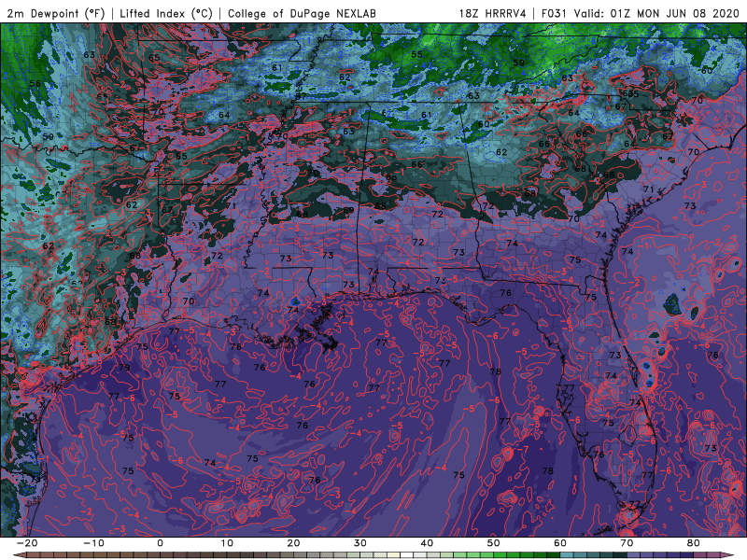Image resolution: width=747 pixels, height=560 pixels.
Task: Click the dewpoint value 69 in Mississippi
Action: [x=348, y=210]
